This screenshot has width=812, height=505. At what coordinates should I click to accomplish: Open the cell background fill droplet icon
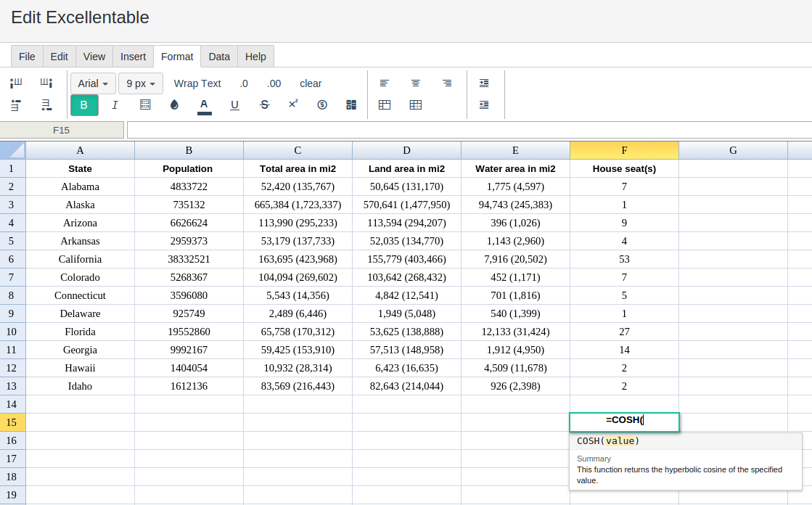pyautogui.click(x=174, y=105)
